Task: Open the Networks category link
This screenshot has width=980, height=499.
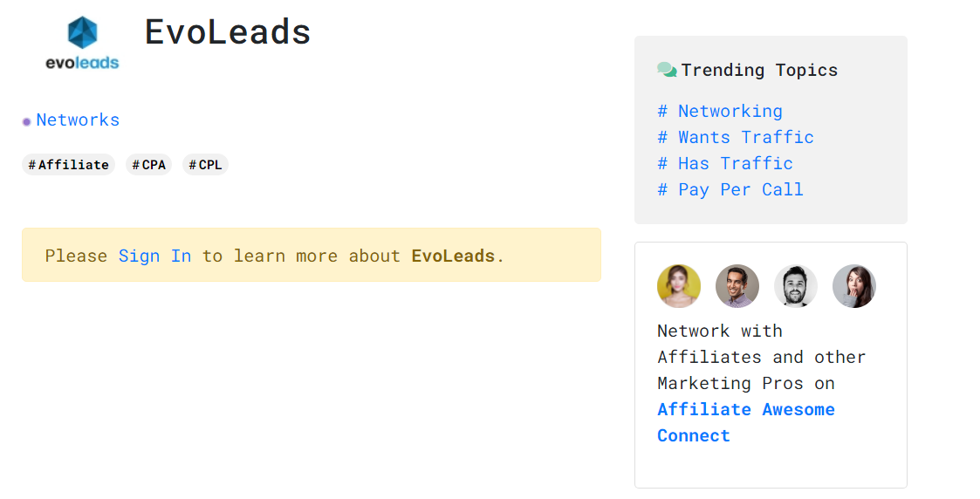Action: tap(78, 120)
